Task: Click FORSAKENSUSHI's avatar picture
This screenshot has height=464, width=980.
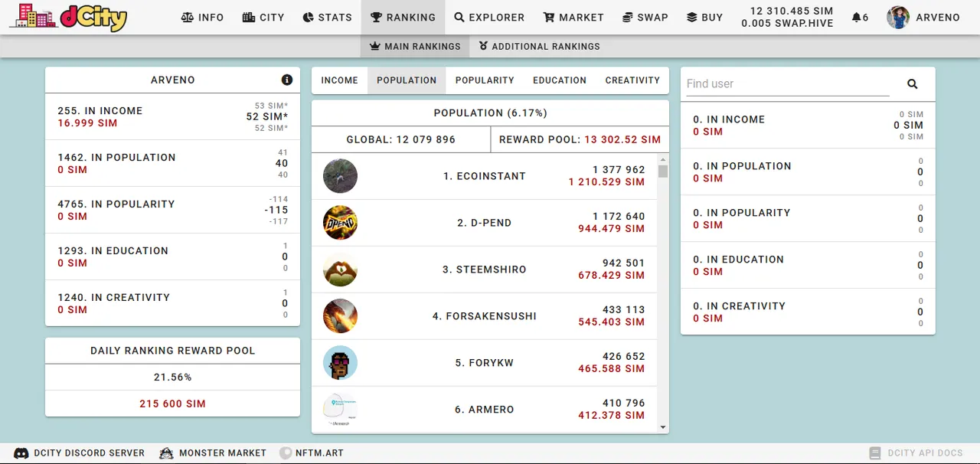Action: (x=340, y=316)
